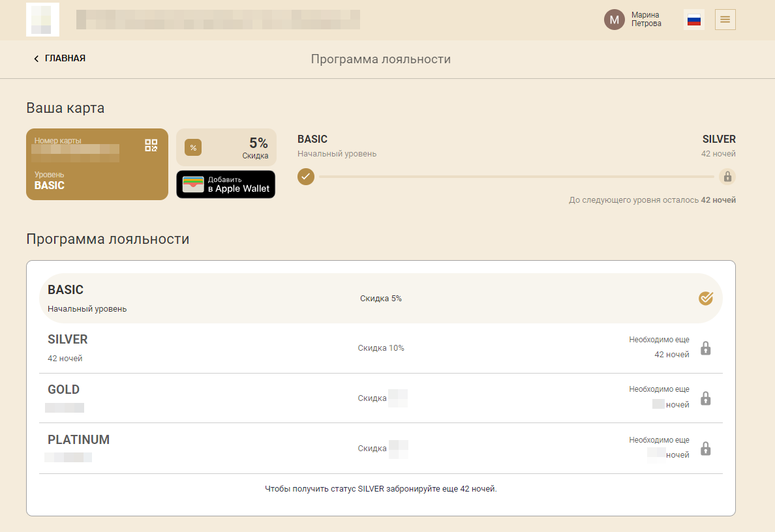775x532 pixels.
Task: Click Необходимо еще in PLATINUM row
Action: pyautogui.click(x=659, y=439)
